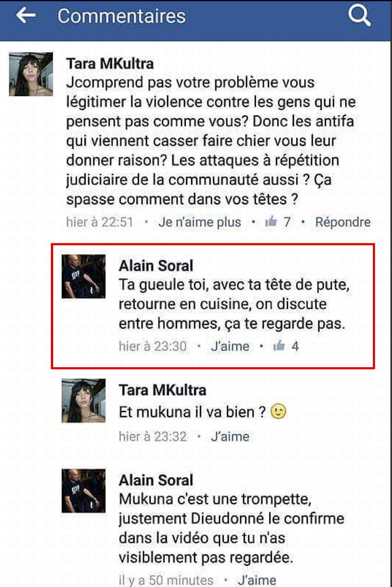The image size is (392, 587).
Task: Click the Commentaires header title
Action: click(x=122, y=16)
